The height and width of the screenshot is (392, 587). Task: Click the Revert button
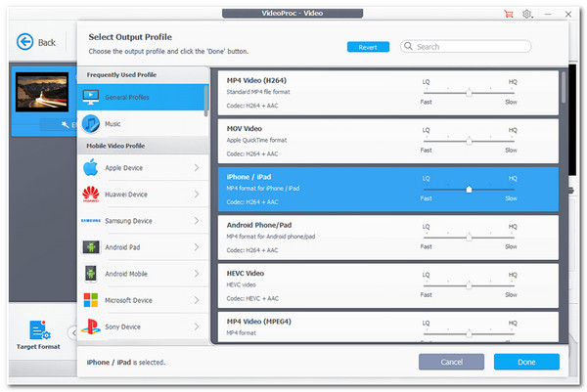tap(368, 47)
